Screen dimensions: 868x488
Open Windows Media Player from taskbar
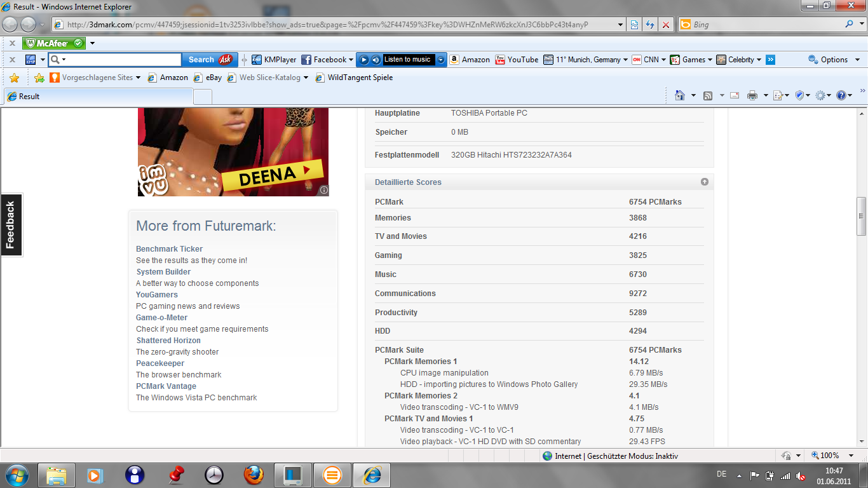[95, 475]
